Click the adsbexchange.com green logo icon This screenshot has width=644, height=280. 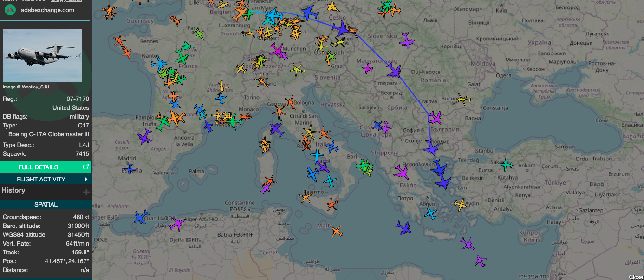pos(11,10)
